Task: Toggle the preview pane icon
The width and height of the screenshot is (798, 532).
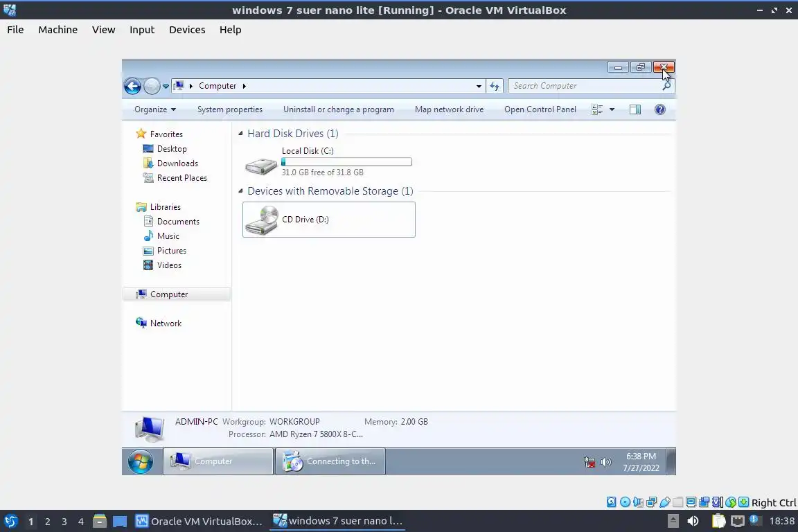Action: (x=635, y=109)
